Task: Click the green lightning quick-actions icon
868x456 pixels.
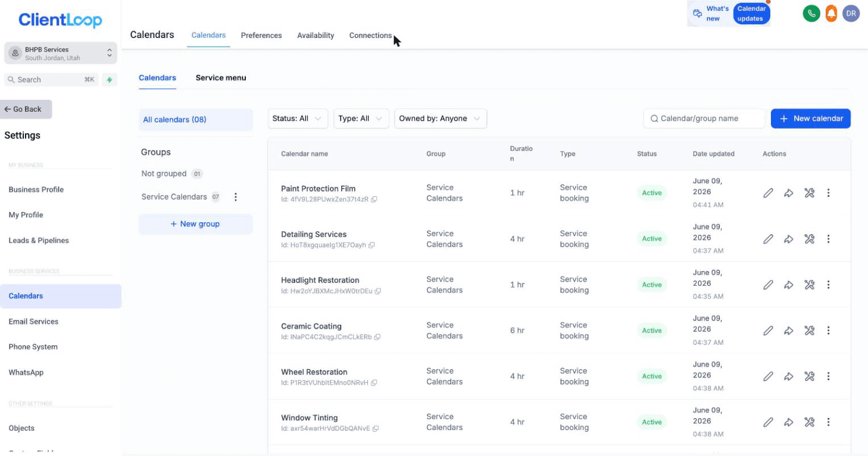Action: (x=110, y=80)
